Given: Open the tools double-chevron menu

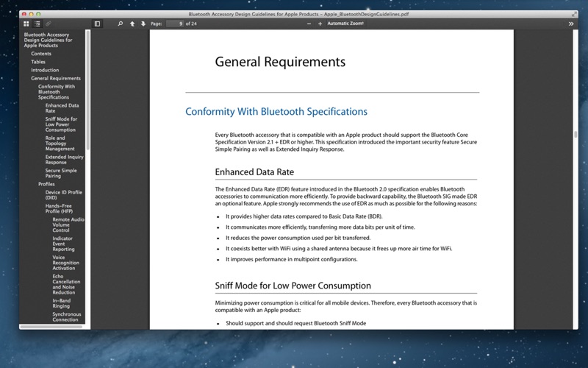Looking at the screenshot, I should coord(571,24).
